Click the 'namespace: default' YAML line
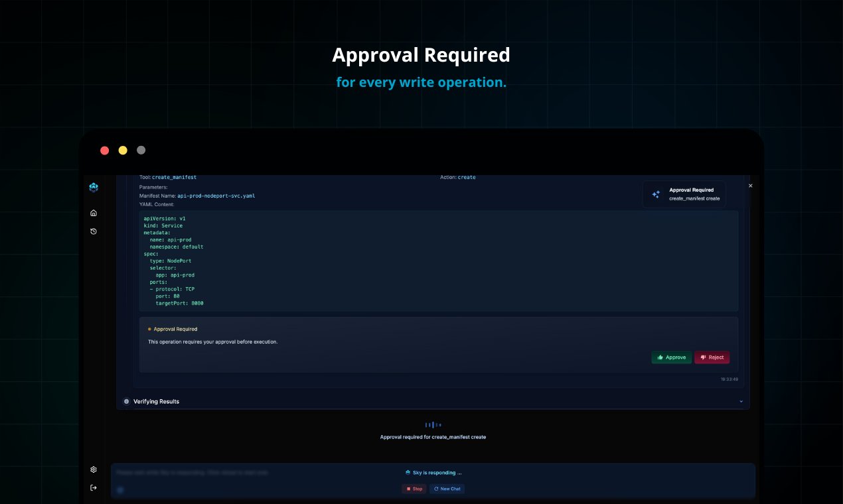This screenshot has width=843, height=504. 177,247
